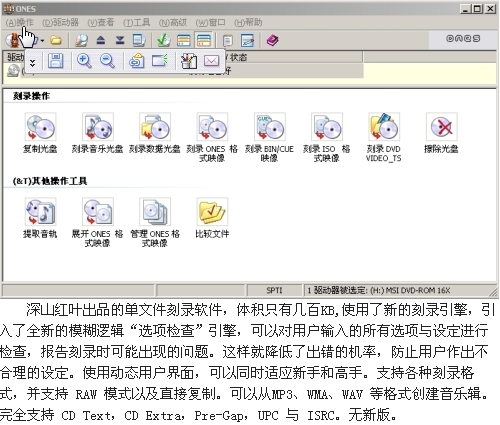The height and width of the screenshot is (425, 500).
Task: Launch 管理 ONES 格式映像 tool
Action: 155,222
